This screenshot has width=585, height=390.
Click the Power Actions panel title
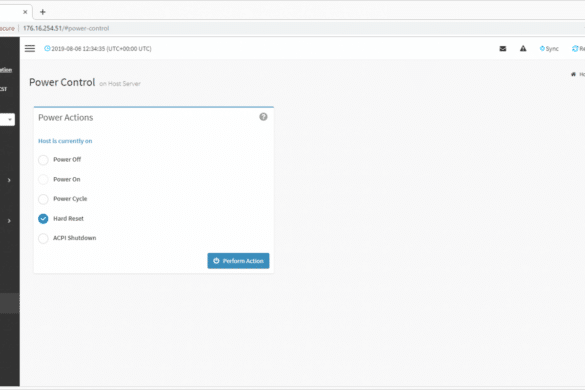click(66, 118)
